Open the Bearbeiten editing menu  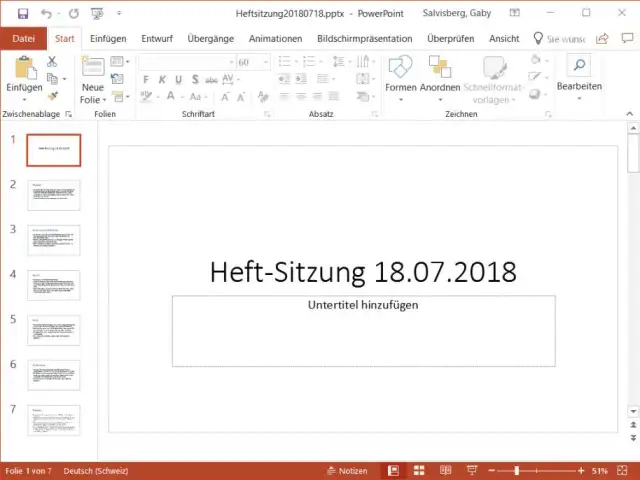point(579,78)
